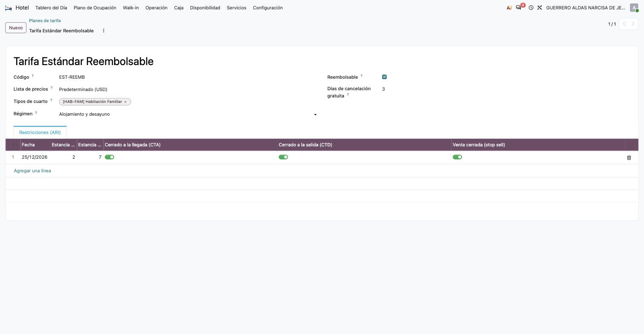This screenshot has width=644, height=334.
Task: Show help tooltip for Lista de precios
Action: (52, 88)
